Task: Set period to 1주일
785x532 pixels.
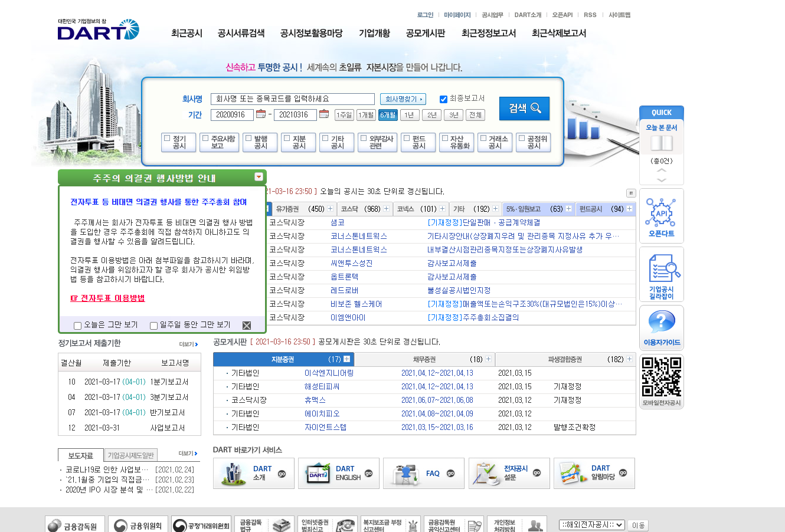Action: (344, 115)
